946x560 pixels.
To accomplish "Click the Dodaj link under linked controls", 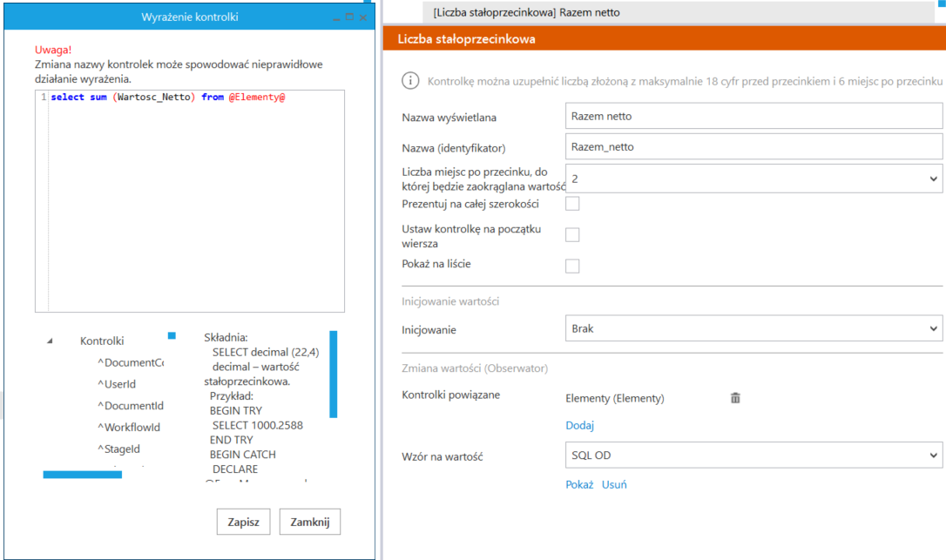I will pyautogui.click(x=580, y=425).
